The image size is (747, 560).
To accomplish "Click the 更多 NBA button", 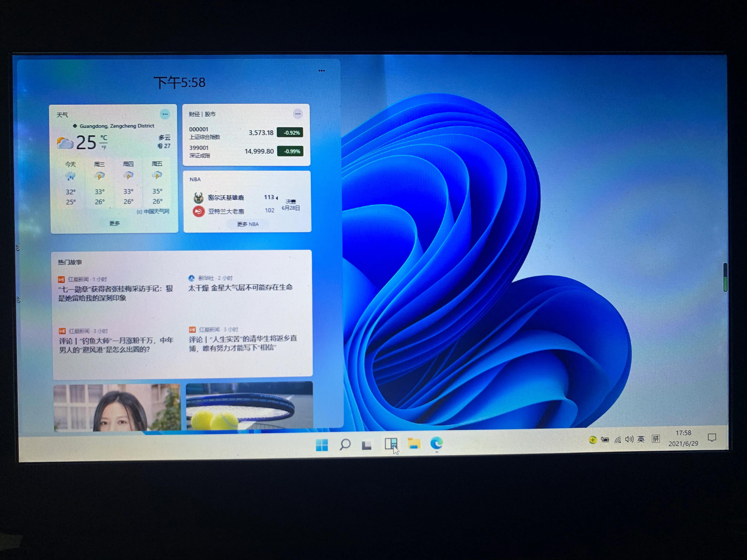I will pyautogui.click(x=248, y=224).
